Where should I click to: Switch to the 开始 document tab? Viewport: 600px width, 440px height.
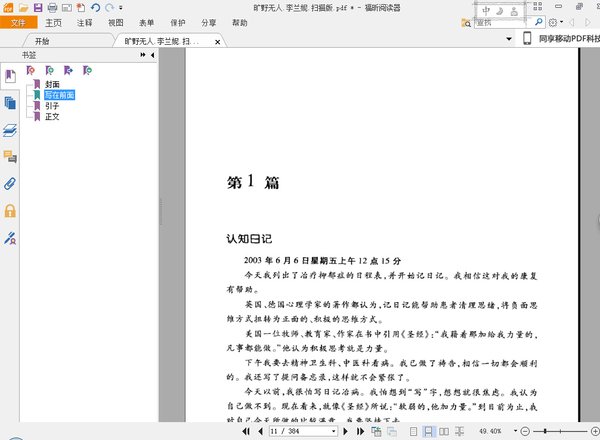point(41,41)
